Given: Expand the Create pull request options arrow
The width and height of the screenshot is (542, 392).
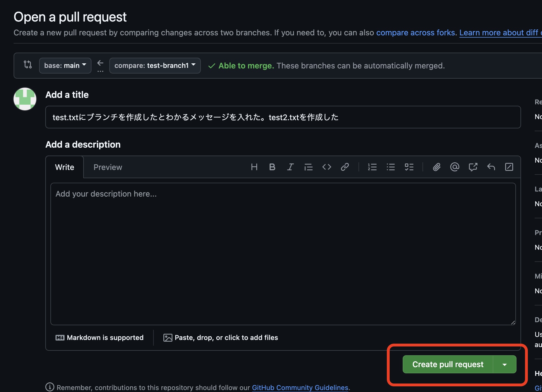Looking at the screenshot, I should (505, 364).
